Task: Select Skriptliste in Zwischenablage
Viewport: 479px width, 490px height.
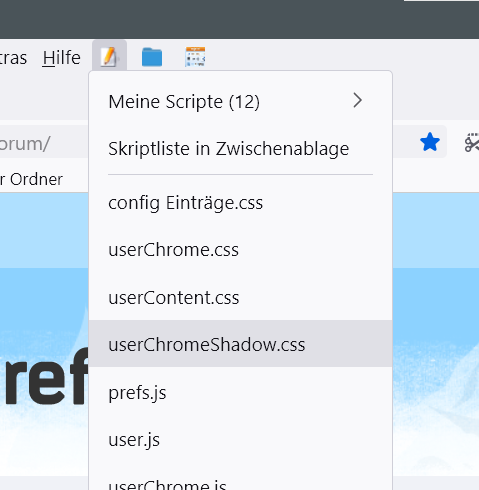Action: pos(240,148)
